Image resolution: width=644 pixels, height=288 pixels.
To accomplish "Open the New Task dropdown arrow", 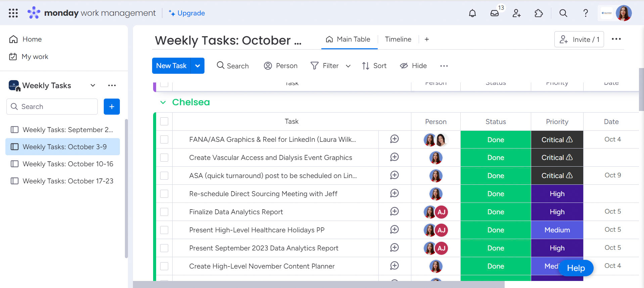I will click(x=198, y=66).
